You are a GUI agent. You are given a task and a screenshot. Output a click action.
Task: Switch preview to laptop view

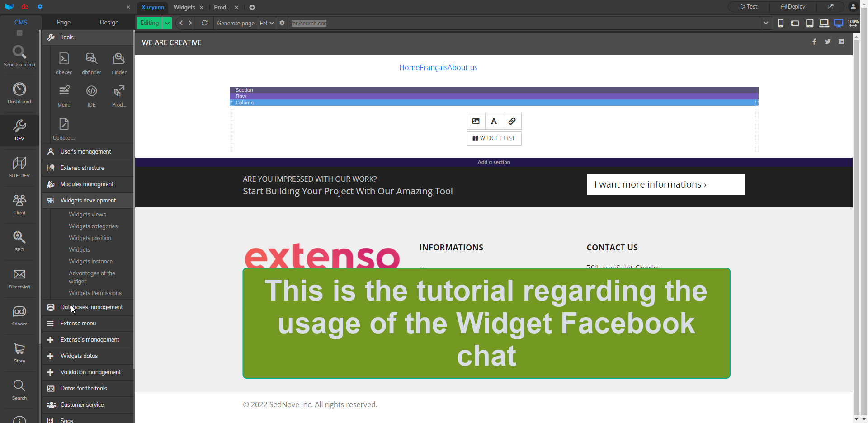click(x=824, y=23)
